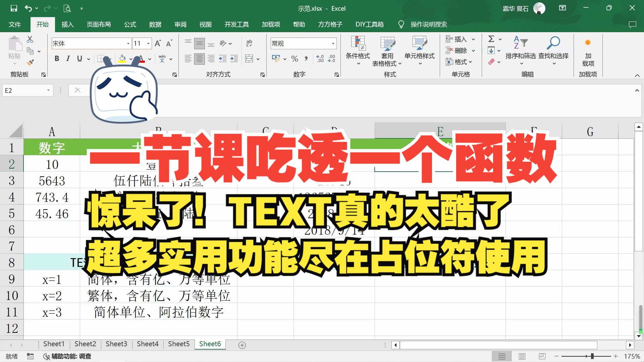Open the 公式 ribbon tab
Image resolution: width=644 pixels, height=362 pixels.
[130, 24]
